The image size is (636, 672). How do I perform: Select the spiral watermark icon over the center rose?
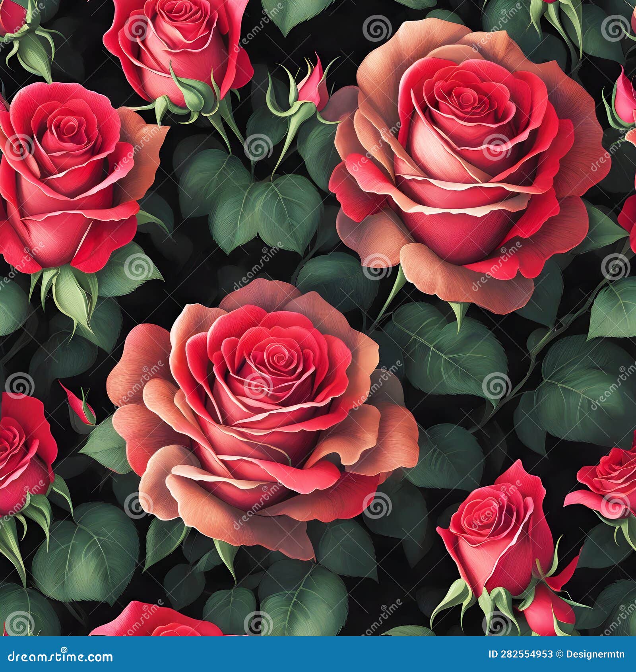258,386
